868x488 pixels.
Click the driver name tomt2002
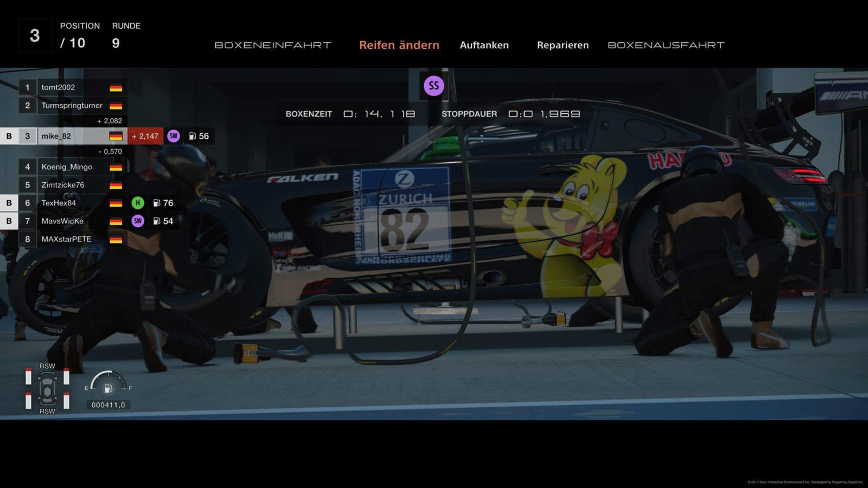(x=58, y=87)
